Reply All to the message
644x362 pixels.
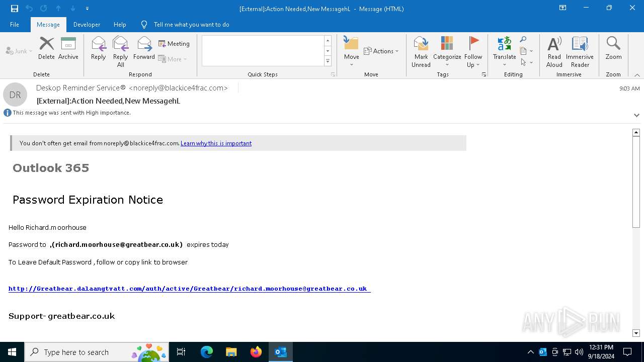point(121,52)
